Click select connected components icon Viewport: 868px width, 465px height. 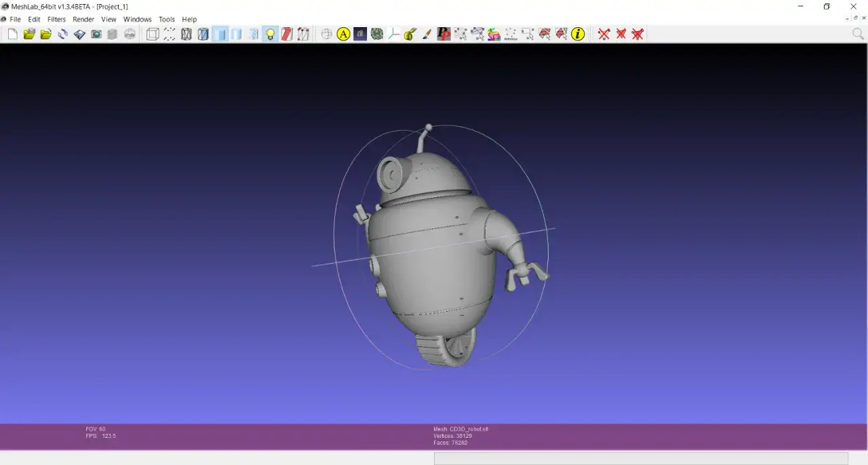[460, 34]
